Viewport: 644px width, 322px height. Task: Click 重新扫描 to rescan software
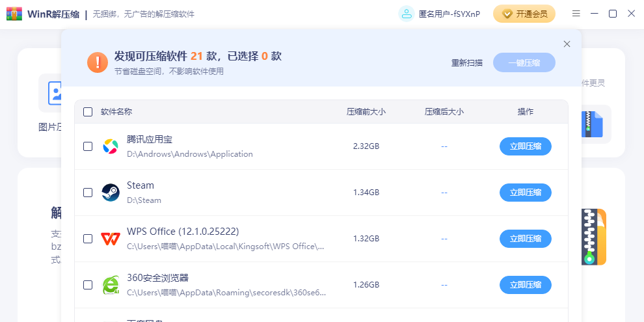pyautogui.click(x=467, y=63)
